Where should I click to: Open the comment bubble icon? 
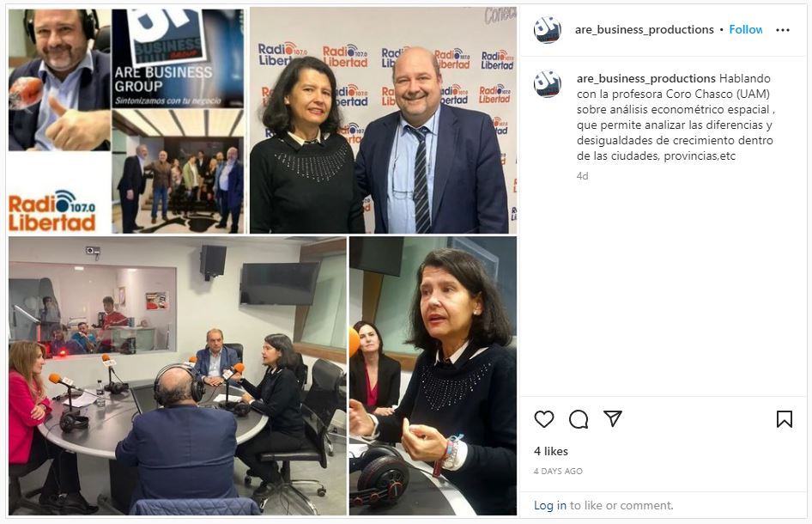[x=579, y=419]
